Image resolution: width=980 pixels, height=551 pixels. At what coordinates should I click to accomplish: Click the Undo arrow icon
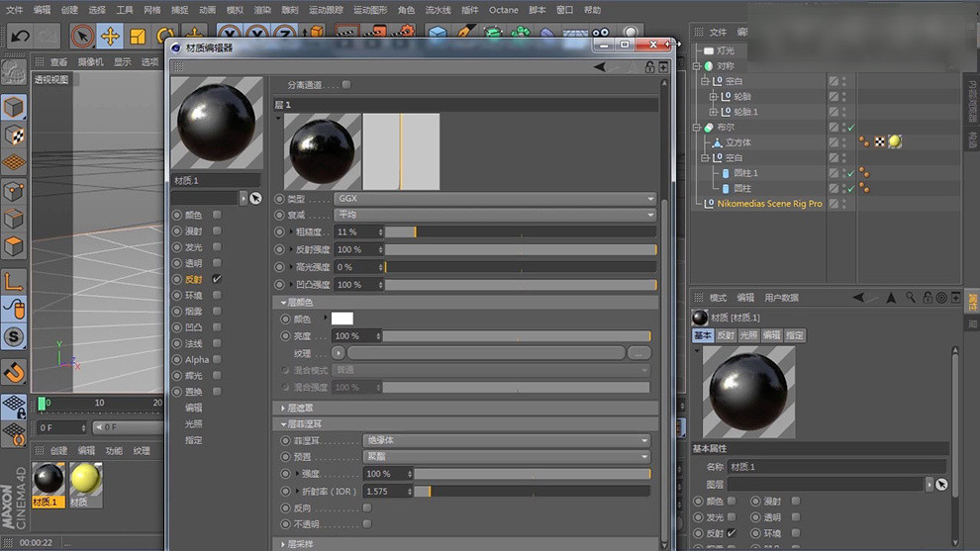coord(20,37)
